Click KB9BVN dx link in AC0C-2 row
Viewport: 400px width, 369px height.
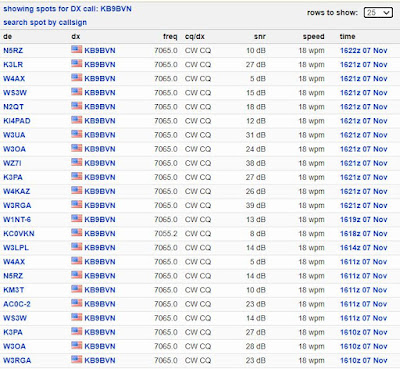[100, 304]
